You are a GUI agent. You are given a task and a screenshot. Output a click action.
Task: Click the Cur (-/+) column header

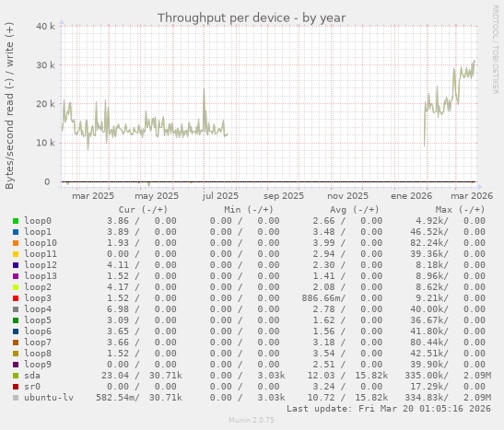coord(143,210)
